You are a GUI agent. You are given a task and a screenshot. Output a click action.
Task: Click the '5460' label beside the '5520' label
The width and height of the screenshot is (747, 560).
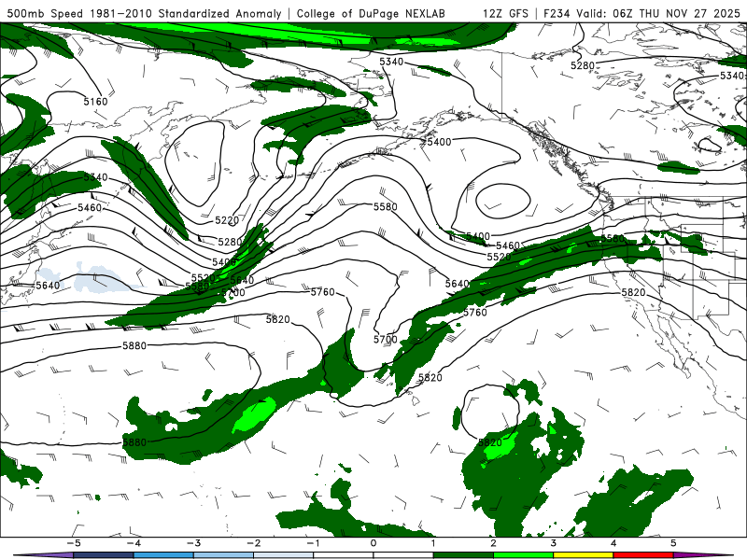tap(508, 245)
